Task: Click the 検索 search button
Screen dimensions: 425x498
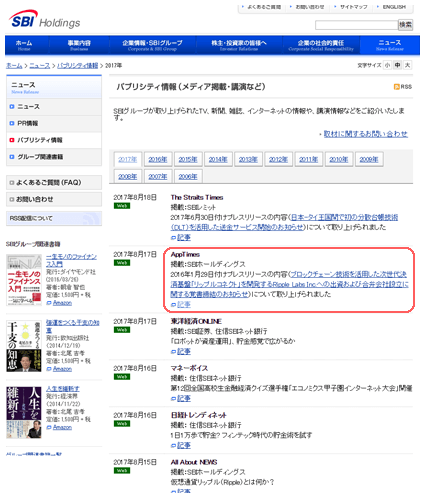Action: tap(405, 25)
